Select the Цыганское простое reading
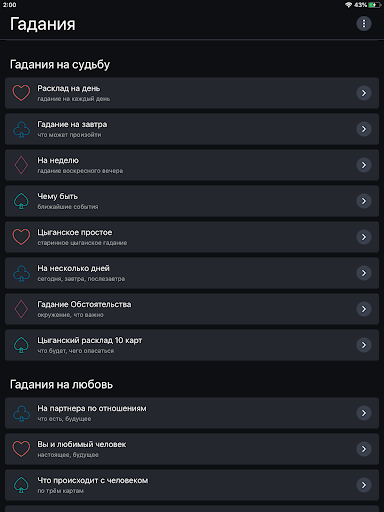Screen dimensions: 384x512 tap(192, 237)
